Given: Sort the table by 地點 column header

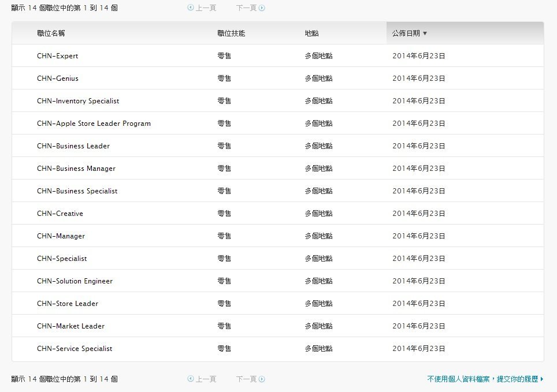Looking at the screenshot, I should click(311, 33).
